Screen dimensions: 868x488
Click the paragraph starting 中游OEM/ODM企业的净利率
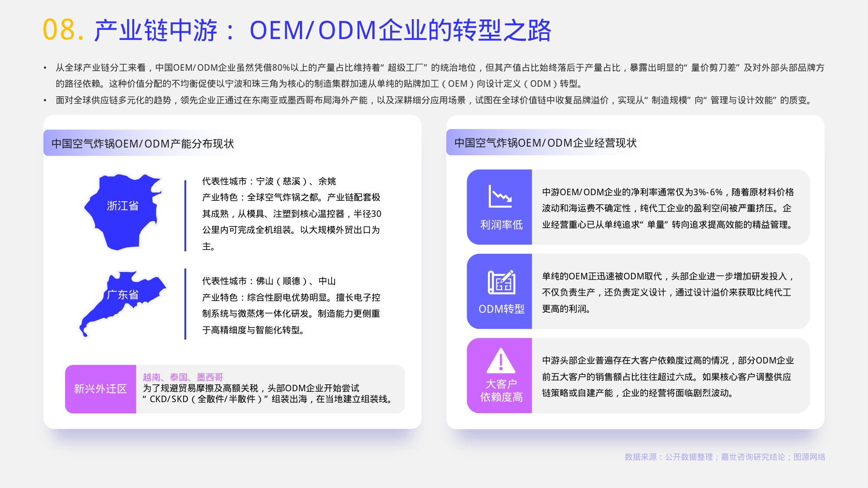[668, 208]
